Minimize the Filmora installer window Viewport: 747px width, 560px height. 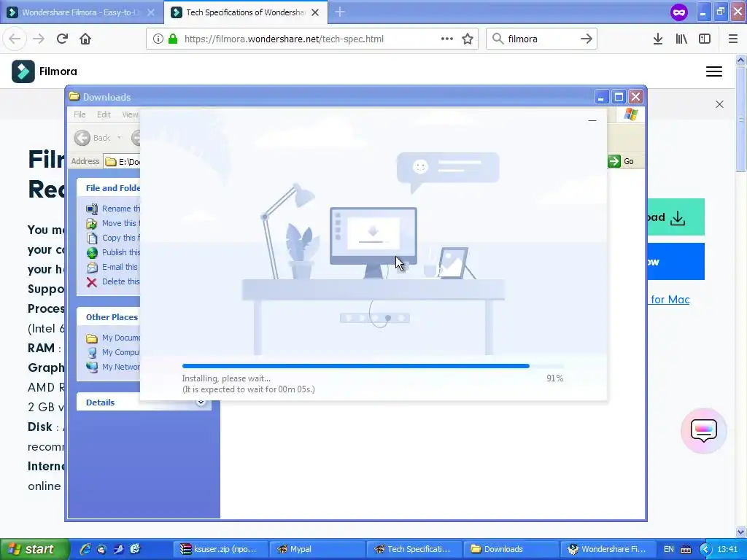point(592,121)
